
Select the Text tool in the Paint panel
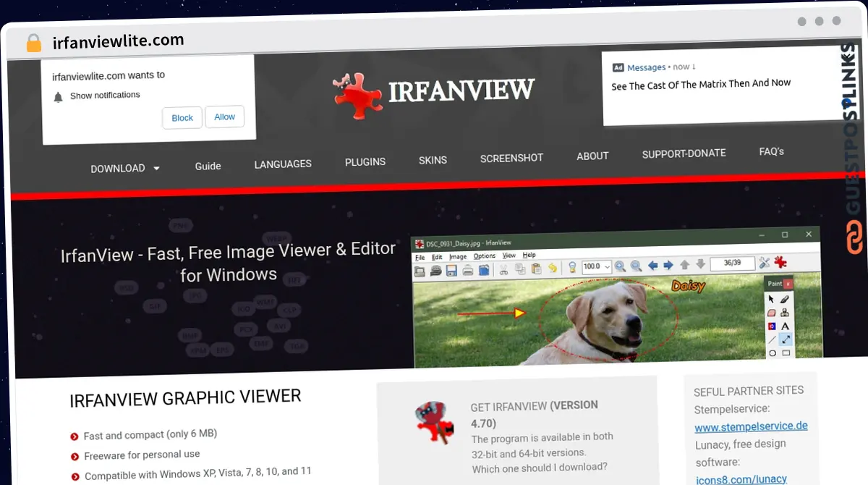785,326
